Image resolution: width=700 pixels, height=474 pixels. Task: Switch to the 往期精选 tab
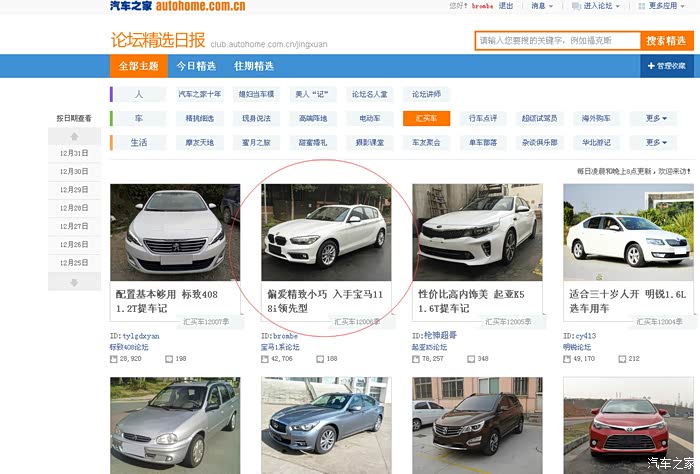[254, 66]
